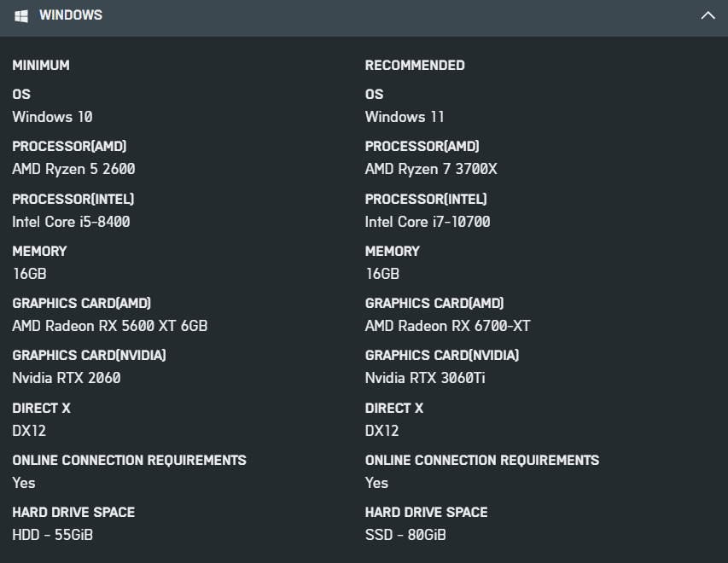Viewport: 728px width, 563px height.
Task: Click the Nvidia RTX 3060Ti entry
Action: [x=425, y=378]
